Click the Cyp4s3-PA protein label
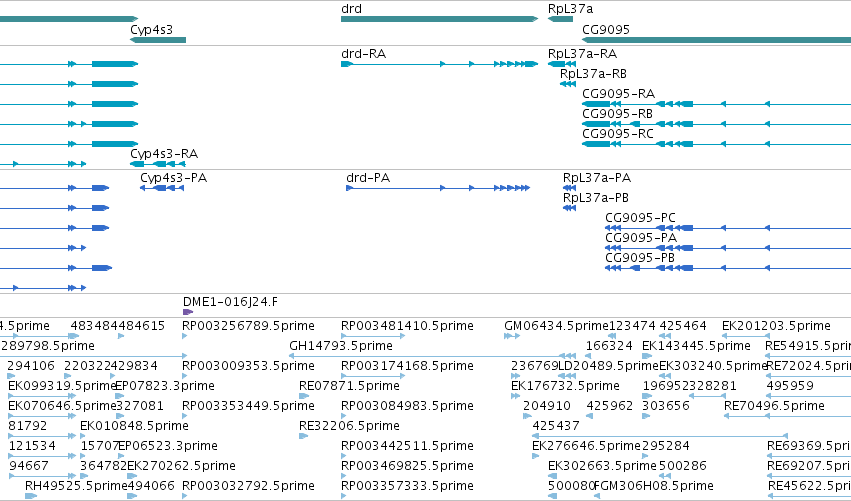 click(174, 178)
